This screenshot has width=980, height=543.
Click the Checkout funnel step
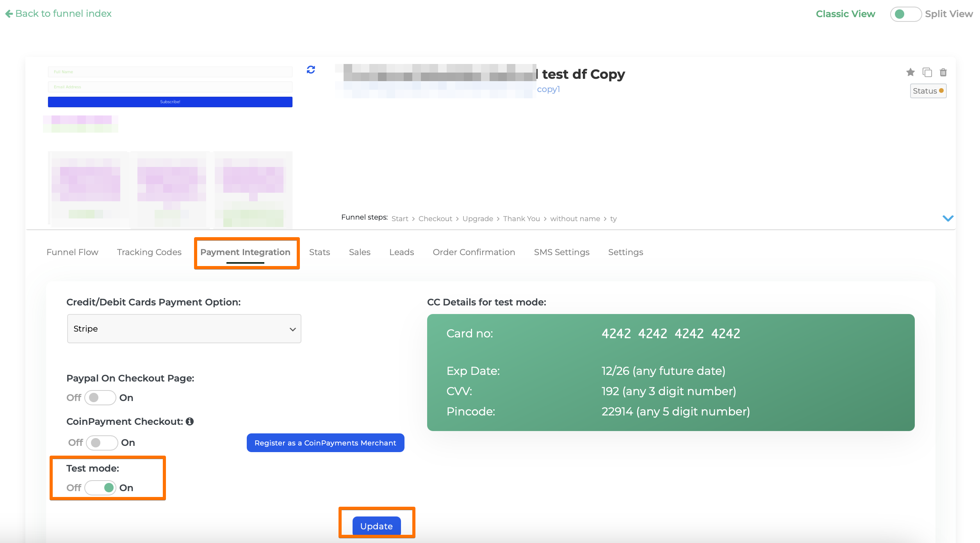pyautogui.click(x=435, y=219)
